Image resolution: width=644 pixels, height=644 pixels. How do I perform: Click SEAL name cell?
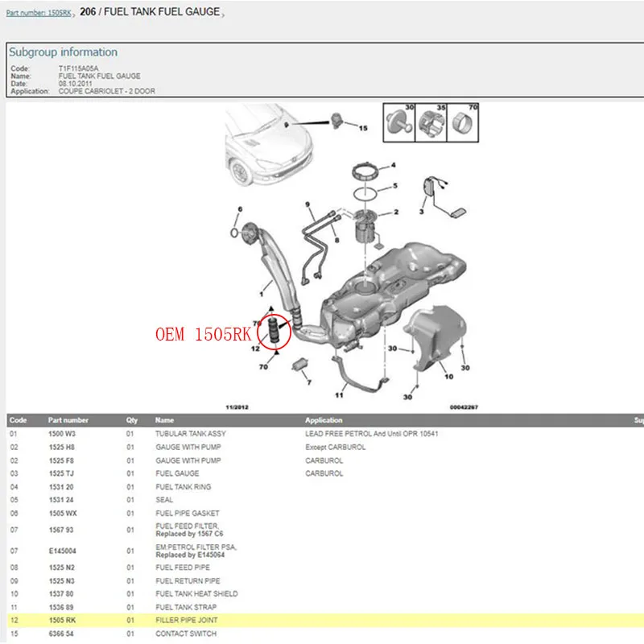(x=164, y=500)
